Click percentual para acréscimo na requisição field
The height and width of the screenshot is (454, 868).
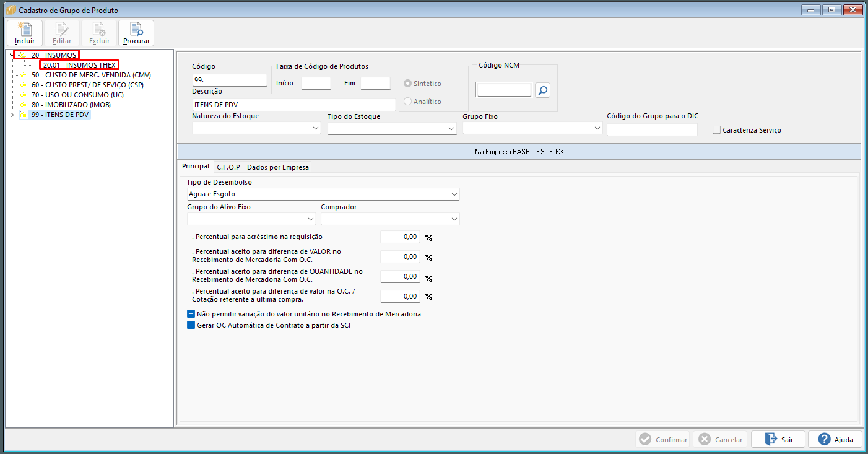point(400,237)
